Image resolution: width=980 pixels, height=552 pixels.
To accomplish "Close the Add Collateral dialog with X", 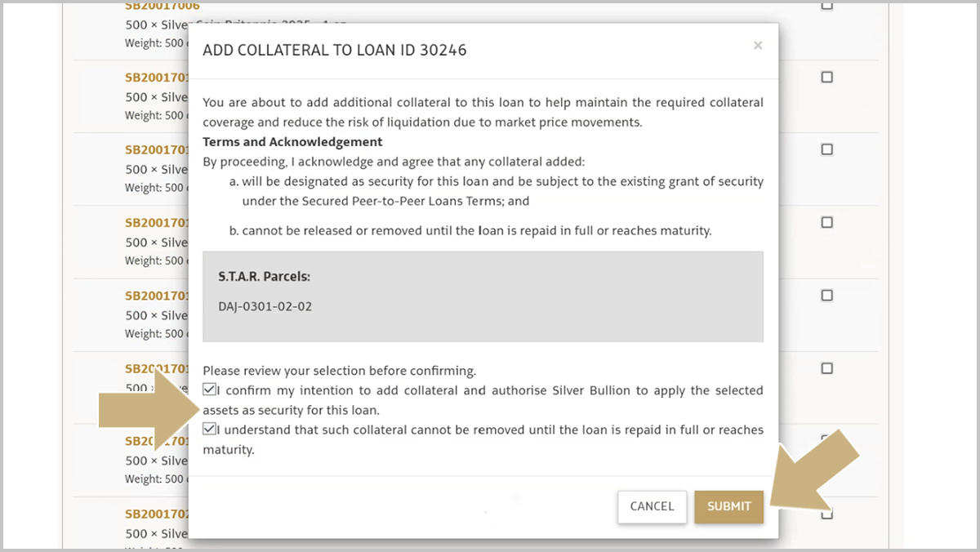I will (758, 46).
